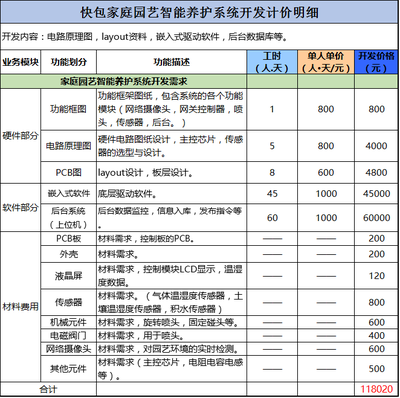Click the 外壳 cell

pyautogui.click(x=69, y=254)
